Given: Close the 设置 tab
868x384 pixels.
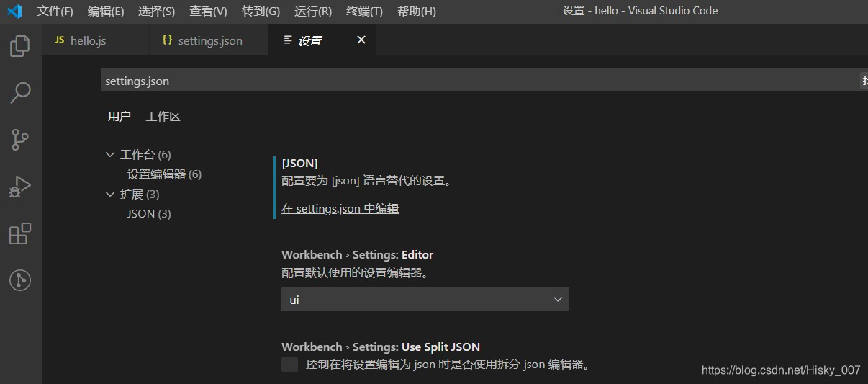Looking at the screenshot, I should pos(361,40).
